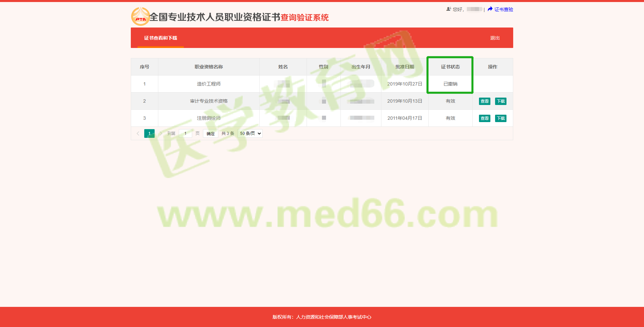Expand the 50 条/页 dropdown
This screenshot has width=644, height=327.
point(250,133)
